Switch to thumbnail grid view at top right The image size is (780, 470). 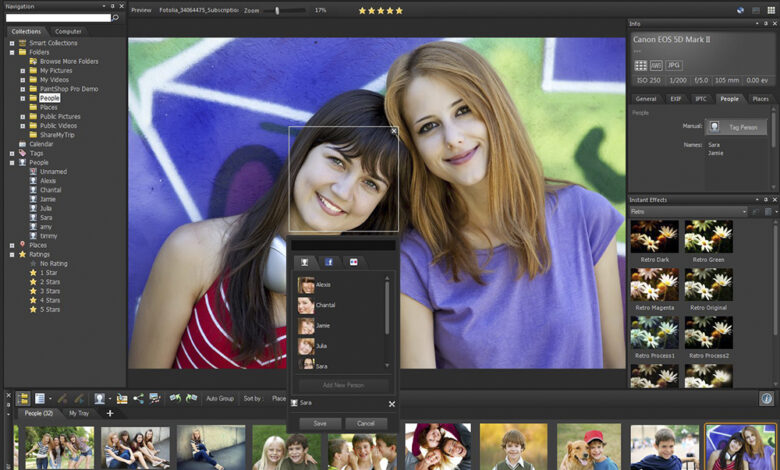coord(771,10)
